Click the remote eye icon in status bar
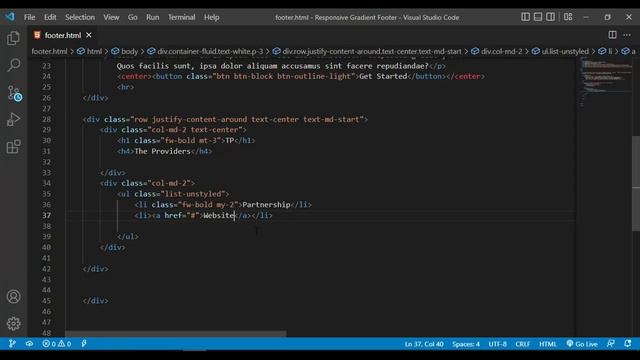Viewport: 640px width, 360px height. pyautogui.click(x=29, y=344)
